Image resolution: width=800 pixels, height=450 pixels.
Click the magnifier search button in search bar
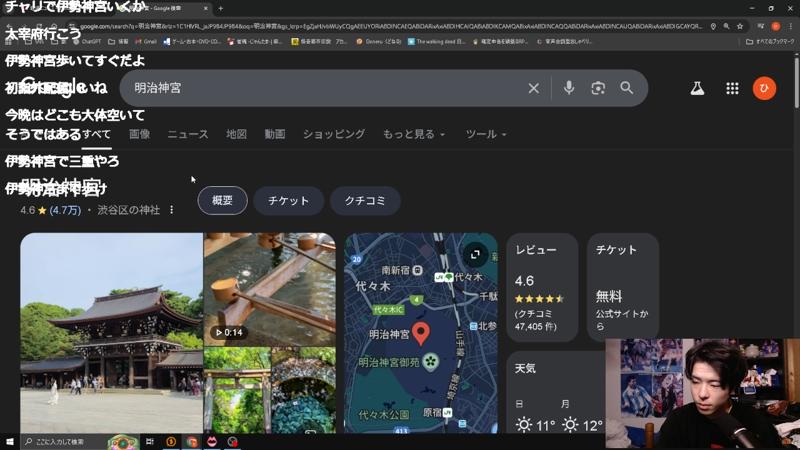[x=627, y=88]
